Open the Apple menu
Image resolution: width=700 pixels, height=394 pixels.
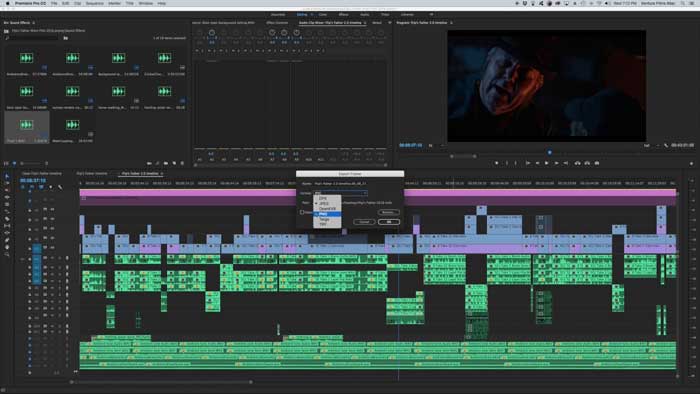point(7,3)
